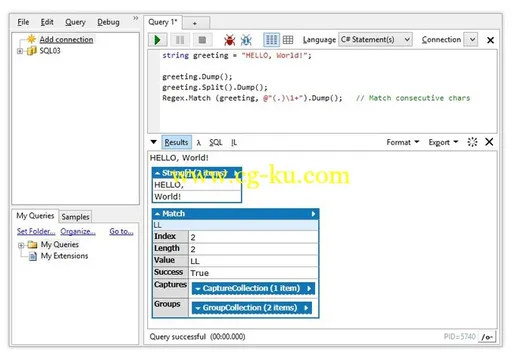Click the clear results sparkle icon
The width and height of the screenshot is (512, 360).
coord(472,142)
